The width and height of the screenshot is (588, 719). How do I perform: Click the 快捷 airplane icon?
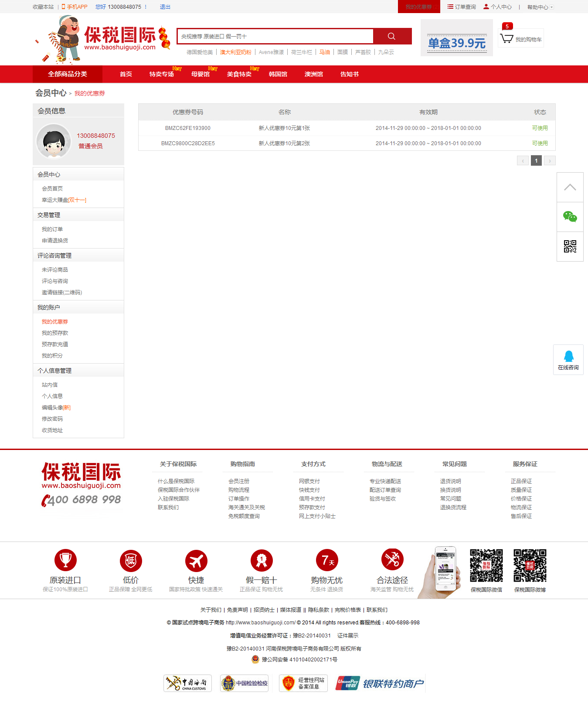196,560
